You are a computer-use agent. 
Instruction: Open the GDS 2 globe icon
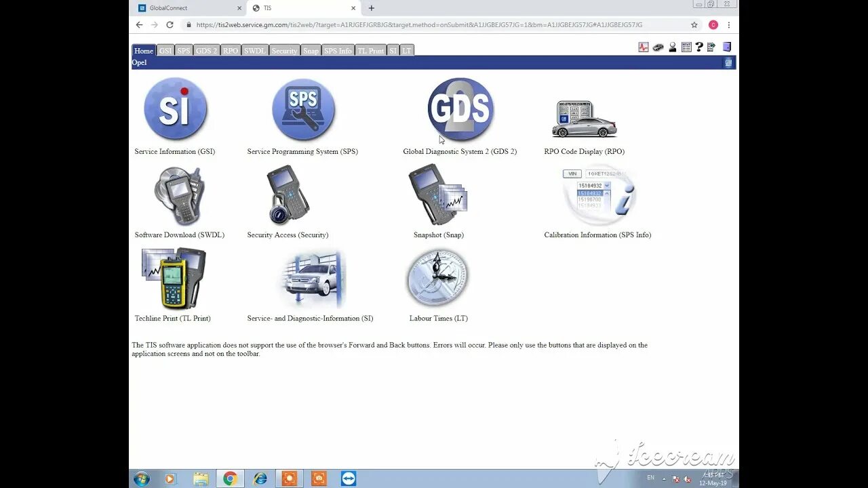(x=460, y=109)
